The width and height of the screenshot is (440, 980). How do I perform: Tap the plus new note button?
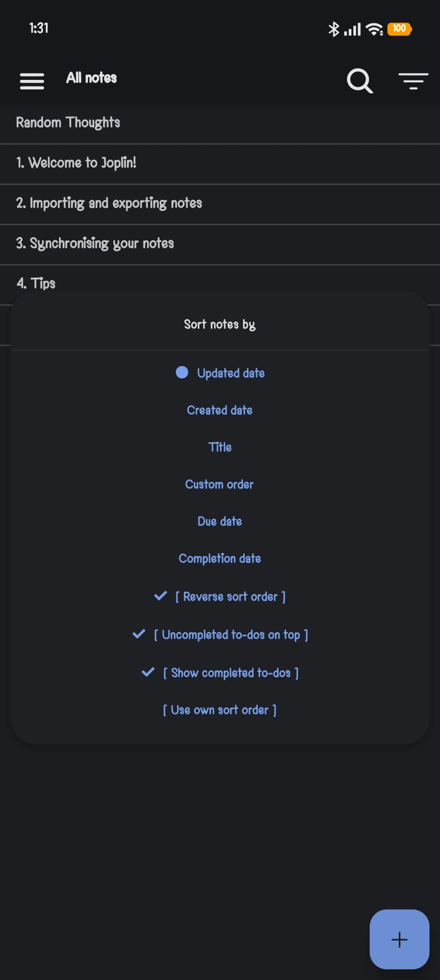tap(399, 939)
